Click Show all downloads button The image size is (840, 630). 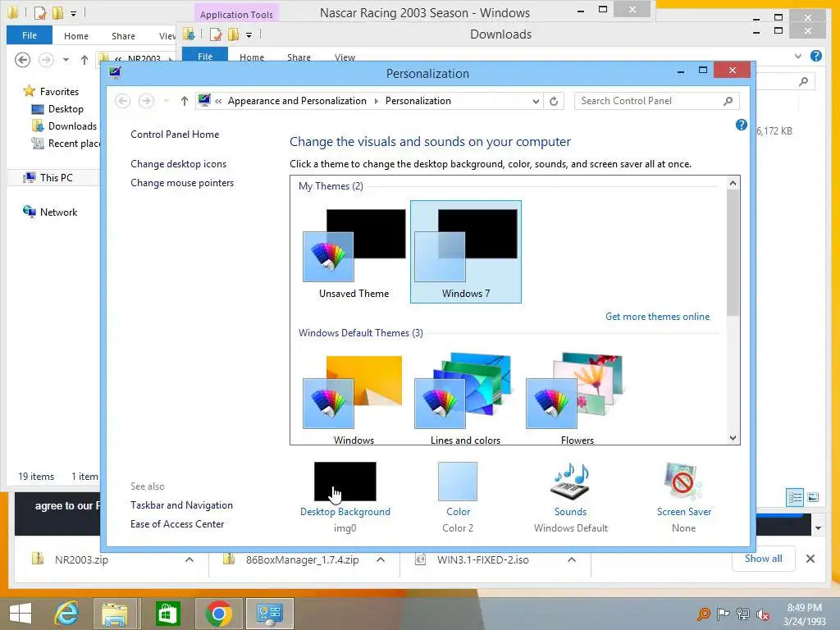[764, 559]
